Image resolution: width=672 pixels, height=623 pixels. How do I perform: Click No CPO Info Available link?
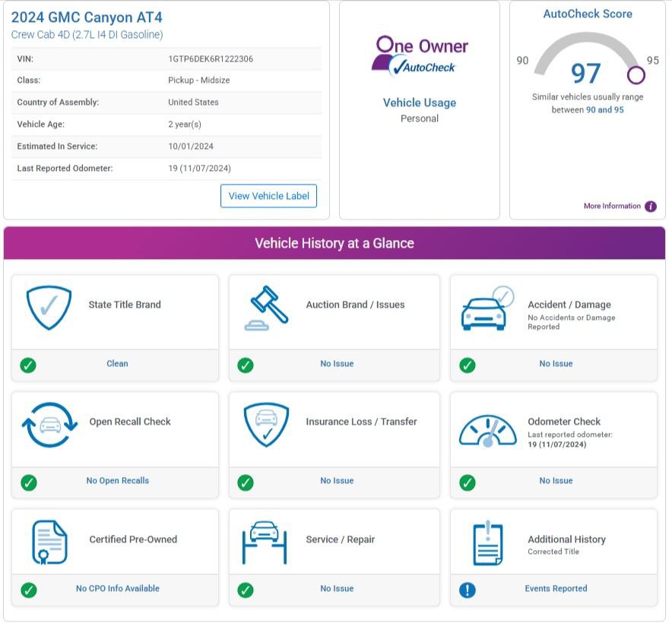[x=117, y=588]
